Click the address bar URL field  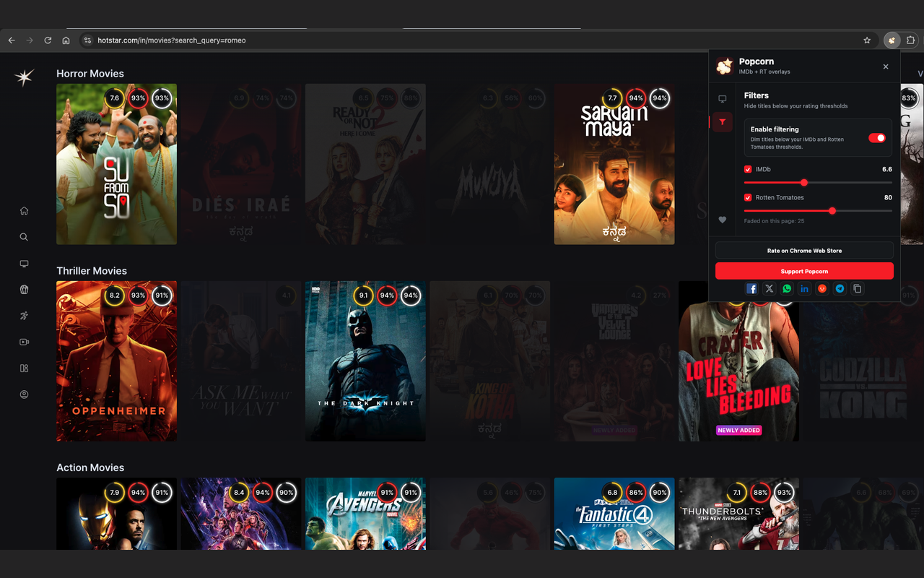click(476, 40)
